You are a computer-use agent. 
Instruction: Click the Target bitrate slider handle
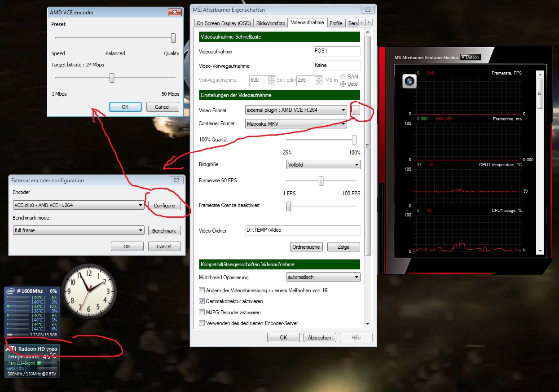[x=112, y=78]
